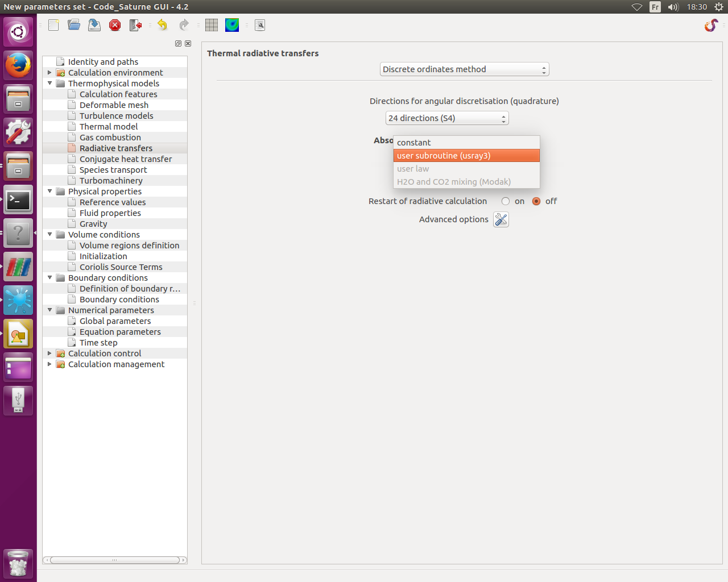Open Turbulence models page in tree
This screenshot has height=582, width=728.
tap(116, 116)
